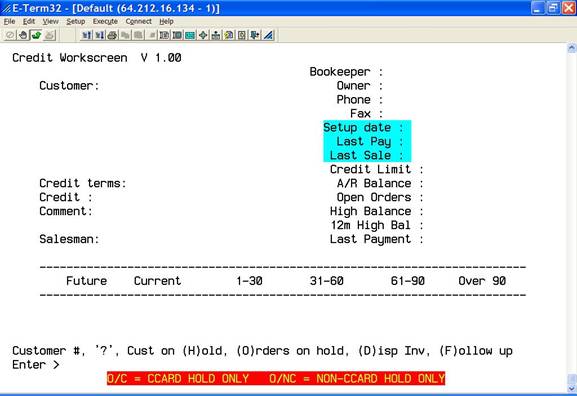
Task: Click the grayed-out copy icon
Action: point(125,35)
